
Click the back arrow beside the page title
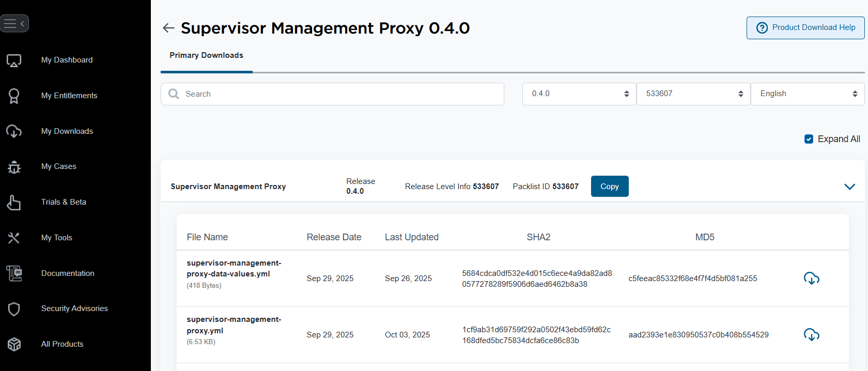pos(168,28)
